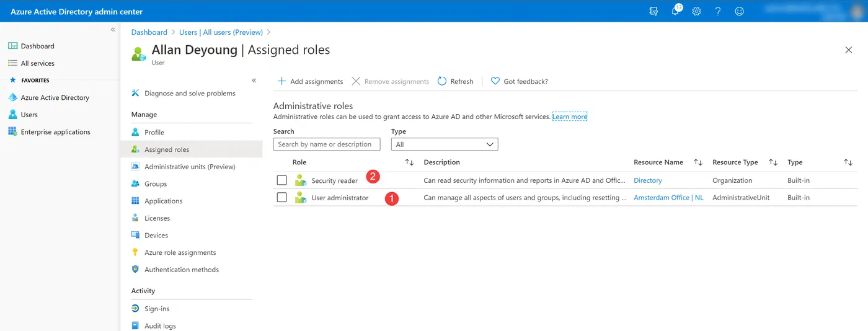Viewport: 868px width, 331px height.
Task: Click the Description column header
Action: click(441, 162)
